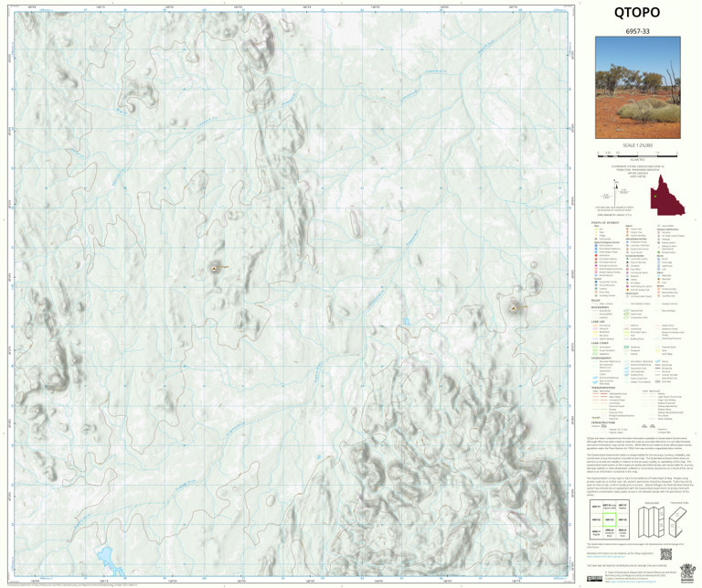Screen dimensions: 702x588
Task: Click the Town symbol in the legend
Action: point(596,232)
